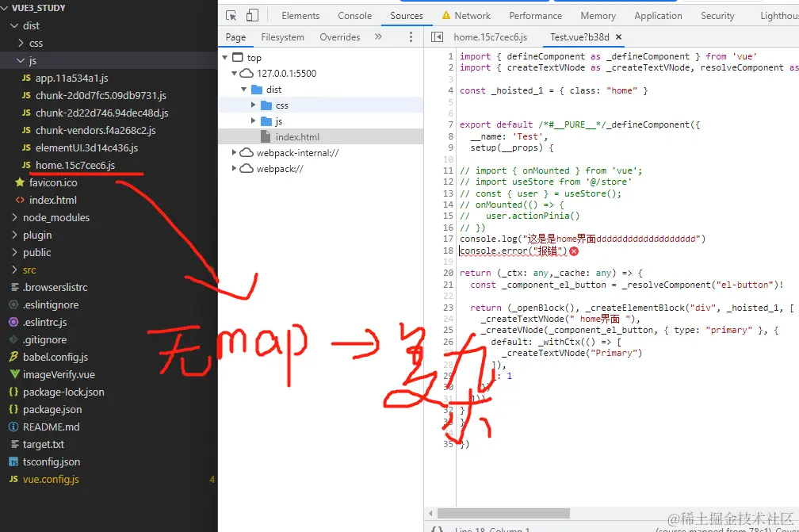Expand the webpack:// node
799x532 pixels.
coord(234,168)
